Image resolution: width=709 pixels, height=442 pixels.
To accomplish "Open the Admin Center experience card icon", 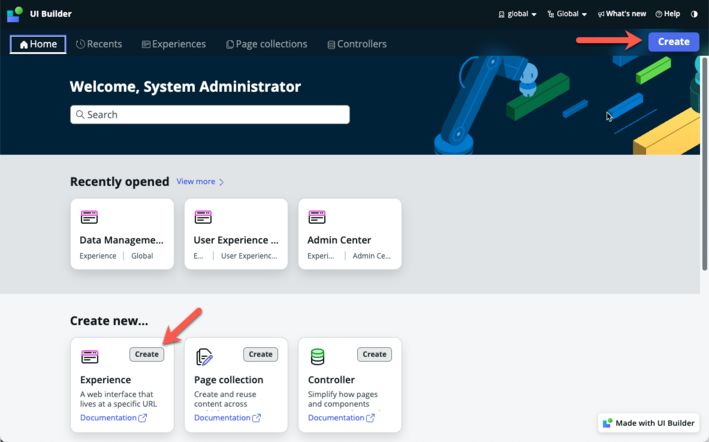I will 317,217.
